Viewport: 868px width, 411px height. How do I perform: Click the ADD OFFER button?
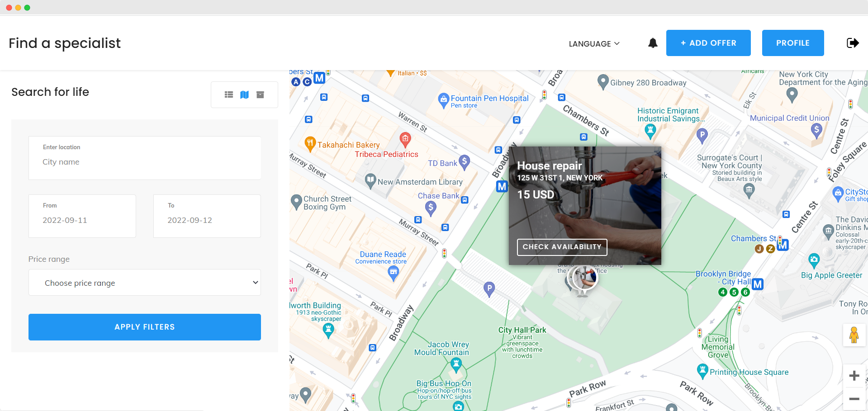click(x=708, y=43)
